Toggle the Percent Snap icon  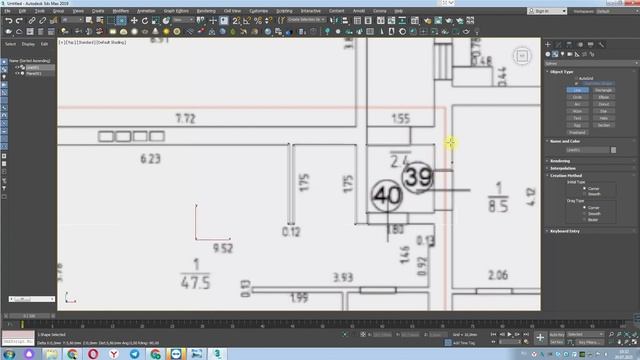pos(258,20)
